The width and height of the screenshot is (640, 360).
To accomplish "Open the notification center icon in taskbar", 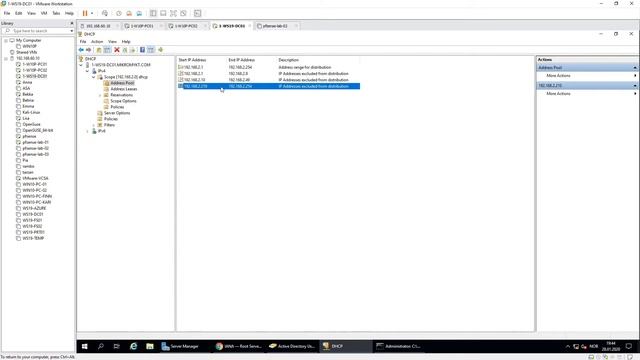I will (x=629, y=346).
